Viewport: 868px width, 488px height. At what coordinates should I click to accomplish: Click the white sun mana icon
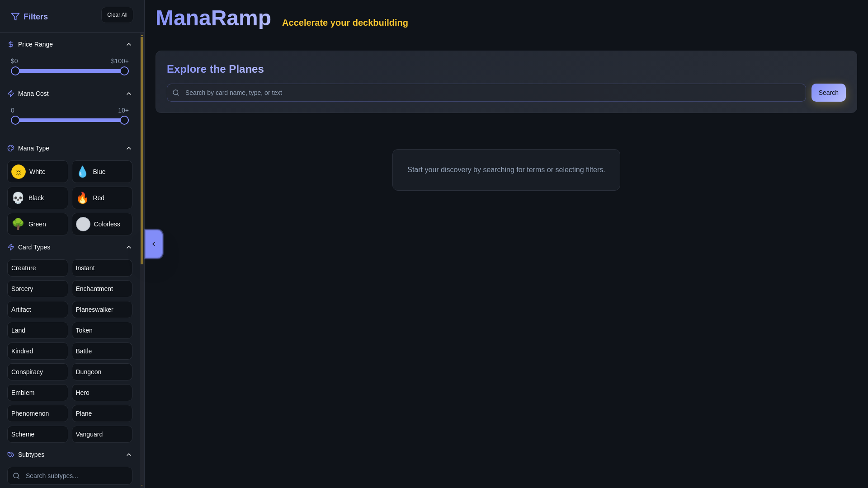(x=19, y=172)
